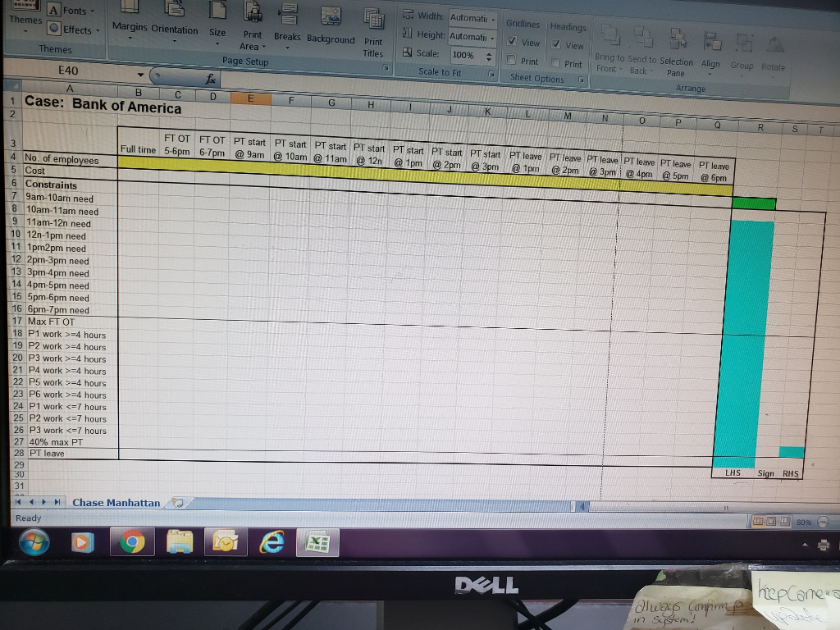
Task: Toggle the Gridlines Print checkbox
Action: [511, 59]
